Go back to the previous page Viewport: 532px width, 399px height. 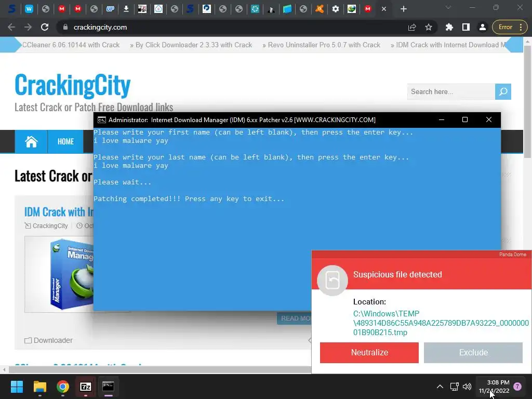(x=11, y=27)
